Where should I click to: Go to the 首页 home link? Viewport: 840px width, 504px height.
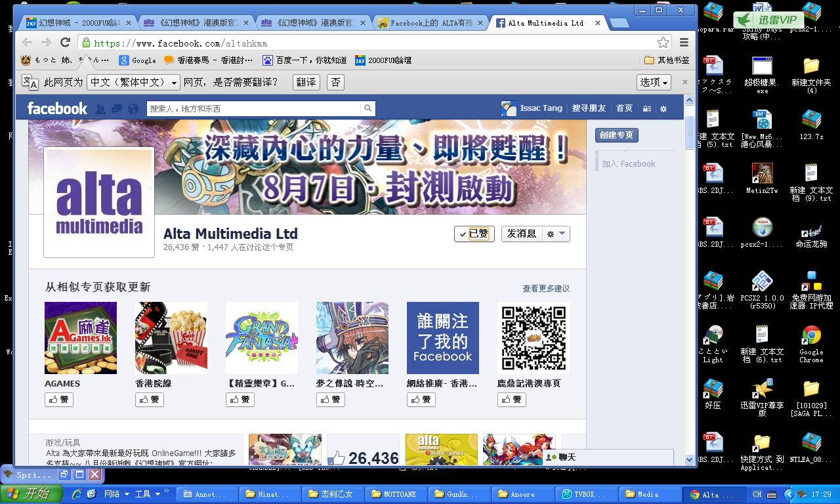pyautogui.click(x=624, y=108)
